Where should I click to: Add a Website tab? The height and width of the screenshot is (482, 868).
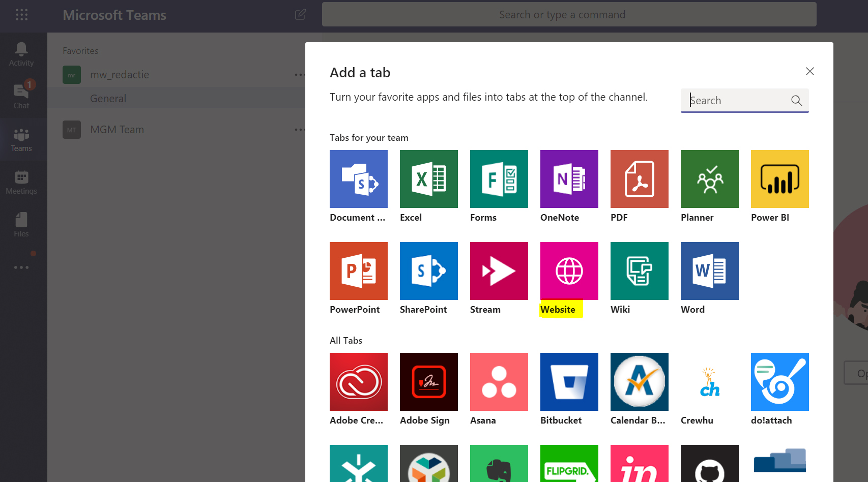click(x=569, y=271)
